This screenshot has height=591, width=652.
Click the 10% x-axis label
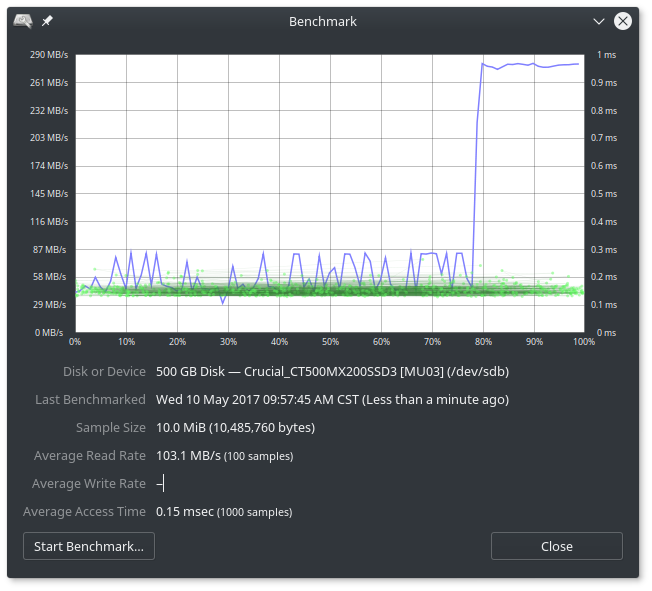tap(126, 341)
